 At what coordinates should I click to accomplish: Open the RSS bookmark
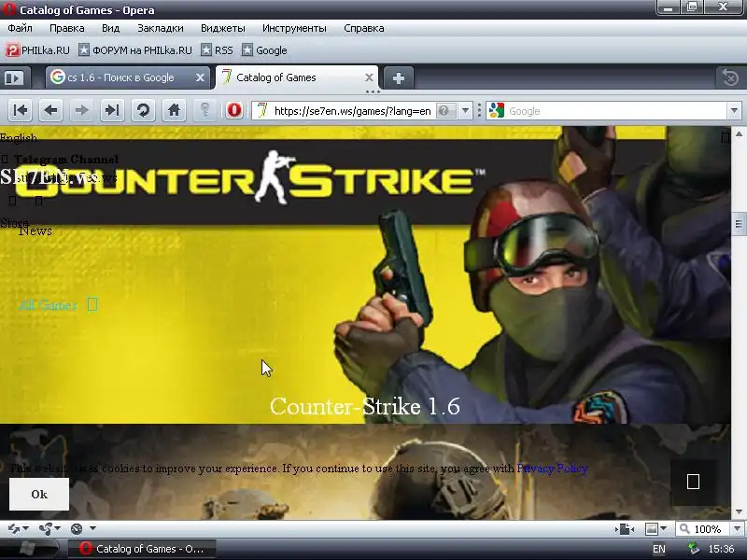click(217, 50)
